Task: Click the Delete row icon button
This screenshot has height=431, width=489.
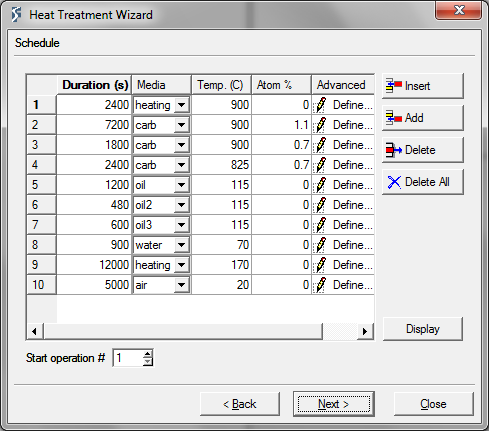Action: click(423, 150)
